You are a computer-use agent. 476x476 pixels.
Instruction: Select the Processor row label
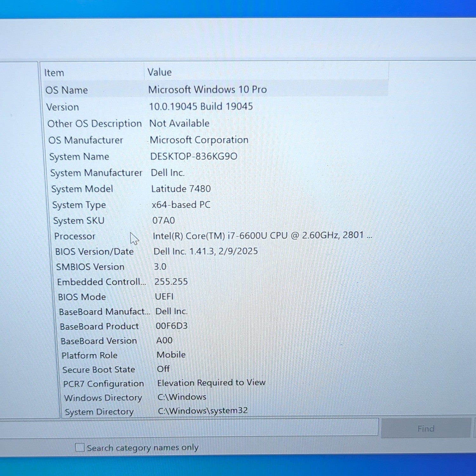pyautogui.click(x=75, y=236)
